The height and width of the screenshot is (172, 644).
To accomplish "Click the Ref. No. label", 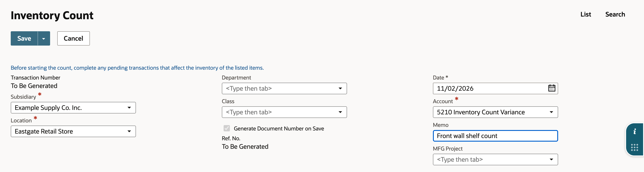I will (231, 138).
